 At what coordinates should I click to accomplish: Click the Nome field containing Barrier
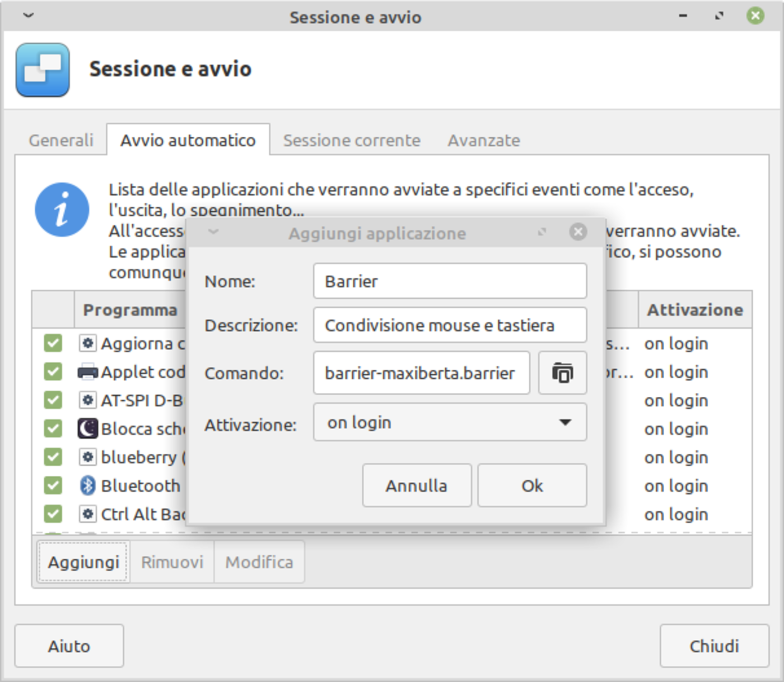(450, 281)
